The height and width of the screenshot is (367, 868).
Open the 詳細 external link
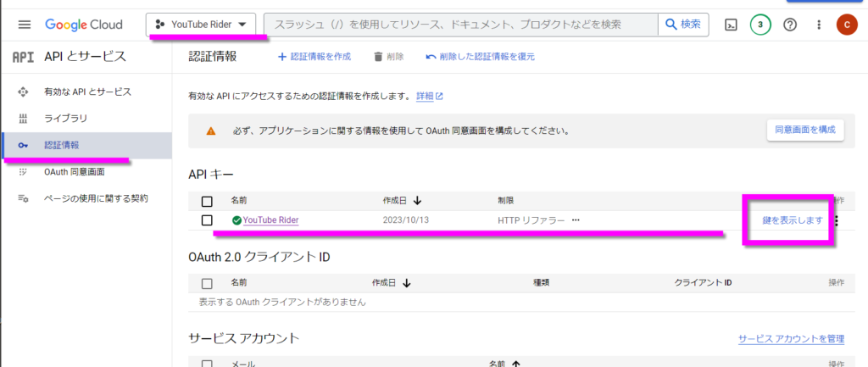point(430,96)
